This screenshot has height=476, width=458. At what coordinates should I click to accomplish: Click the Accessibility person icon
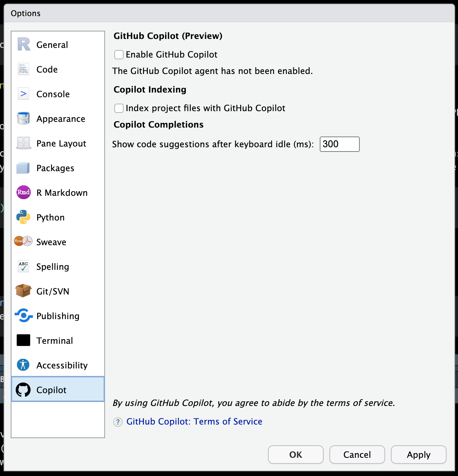[23, 365]
